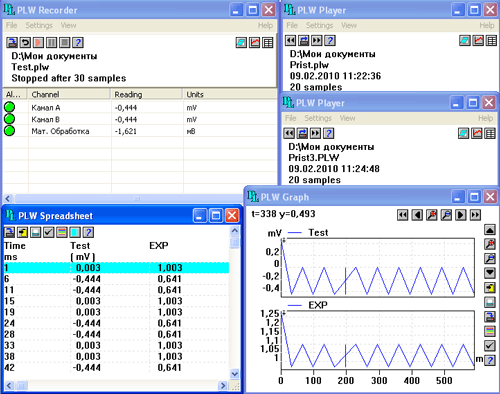Click cyan square icon in PLW Spreadsheet

pos(75,232)
